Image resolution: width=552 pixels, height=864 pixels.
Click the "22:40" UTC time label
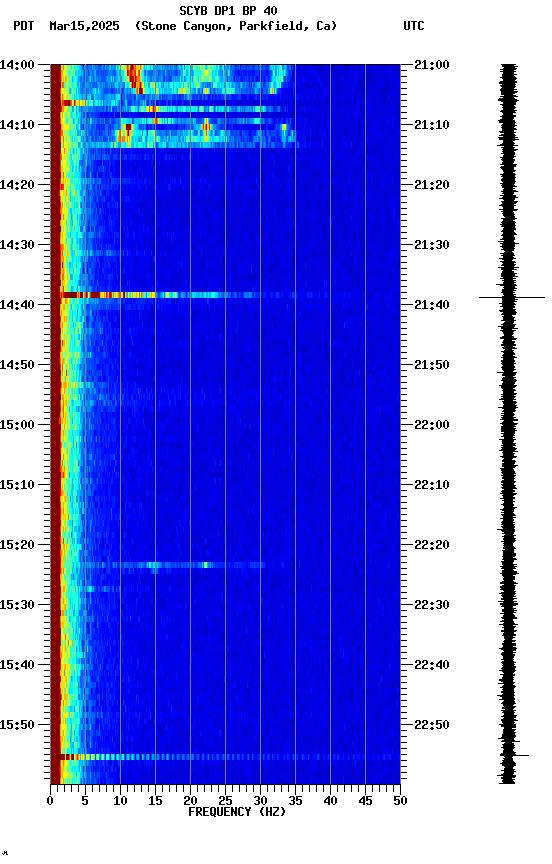[432, 665]
